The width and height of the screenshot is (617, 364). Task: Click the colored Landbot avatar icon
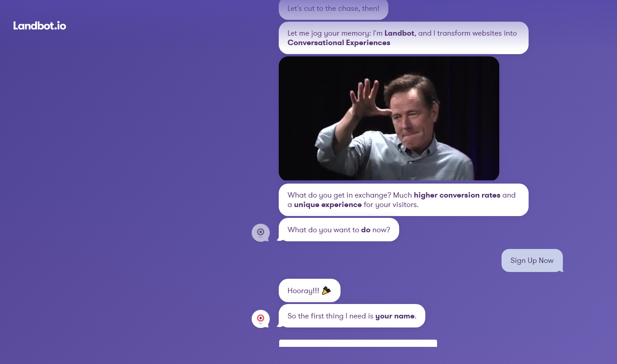point(260,319)
